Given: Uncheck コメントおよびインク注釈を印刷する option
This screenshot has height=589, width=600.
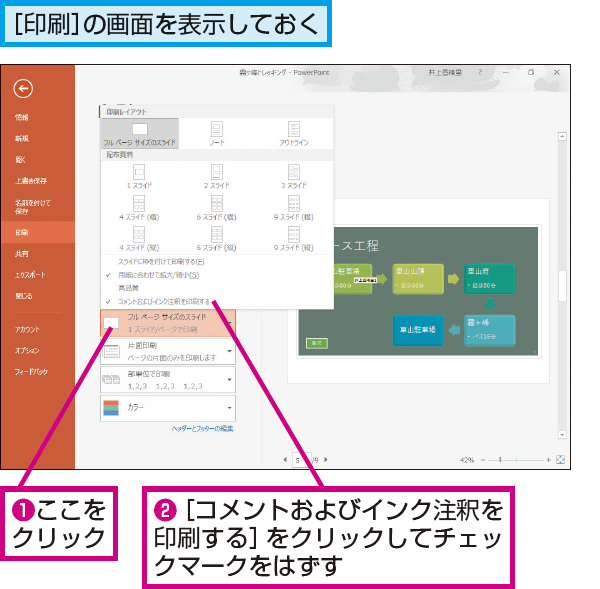Looking at the screenshot, I should (x=164, y=300).
